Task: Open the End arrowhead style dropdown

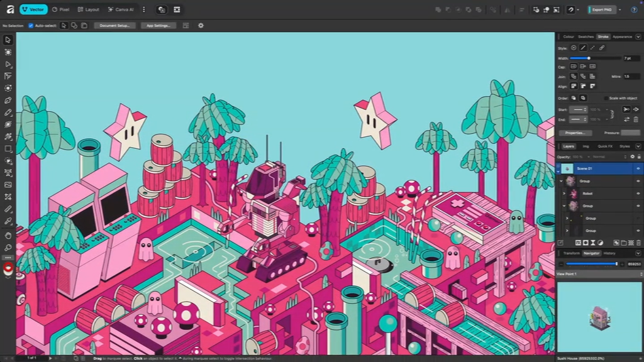Action: pyautogui.click(x=580, y=119)
